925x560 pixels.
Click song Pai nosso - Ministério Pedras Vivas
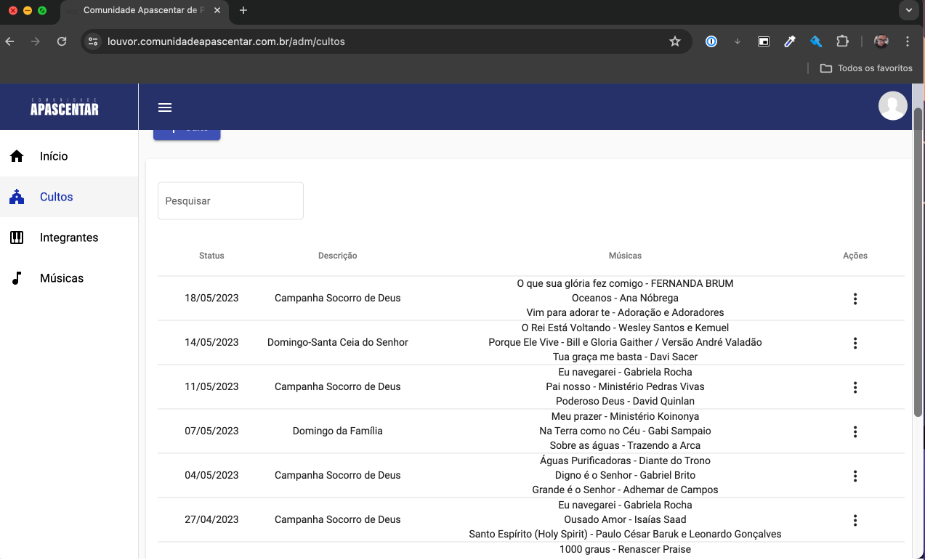625,386
